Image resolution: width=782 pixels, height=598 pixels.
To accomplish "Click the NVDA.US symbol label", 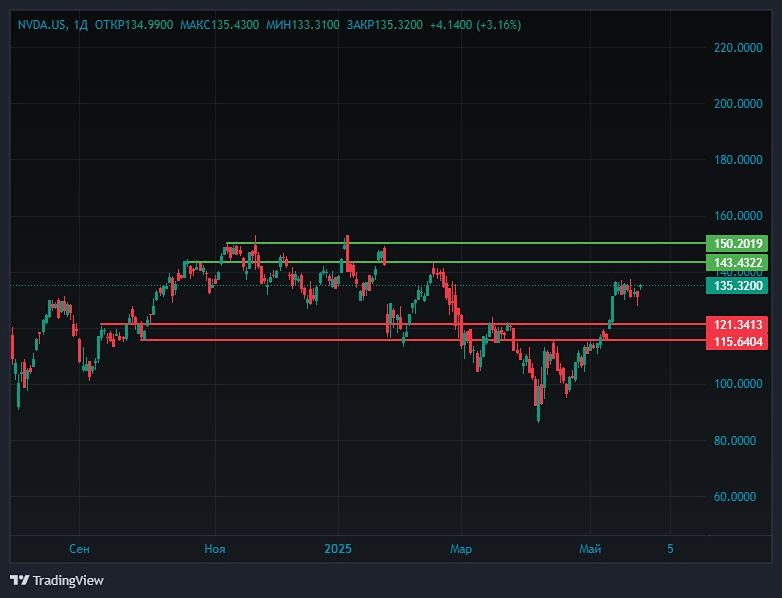I will click(x=42, y=24).
